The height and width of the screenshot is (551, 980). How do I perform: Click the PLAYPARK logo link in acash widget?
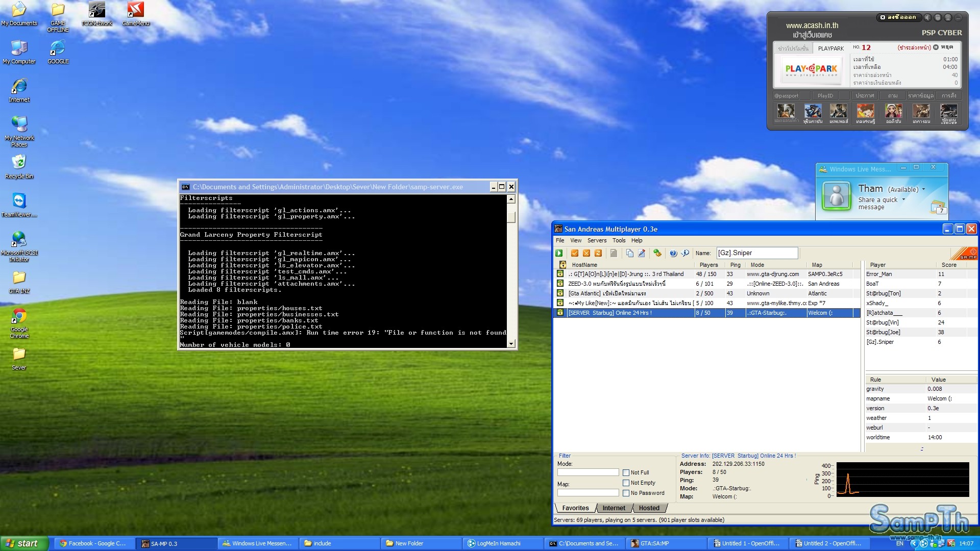click(812, 70)
